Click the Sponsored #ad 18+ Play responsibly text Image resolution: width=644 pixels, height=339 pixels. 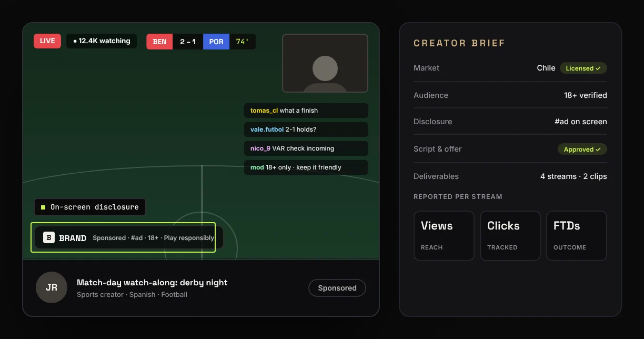(x=153, y=238)
